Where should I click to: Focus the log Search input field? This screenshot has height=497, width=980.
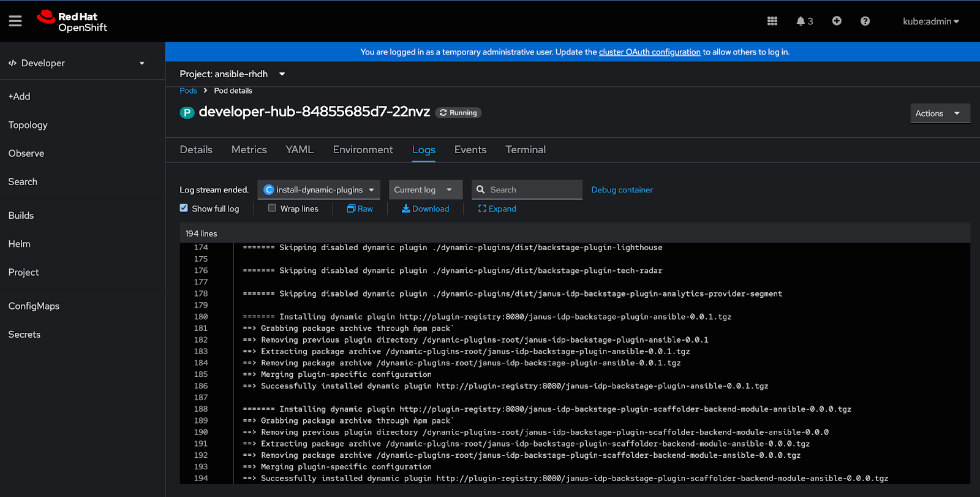coord(527,190)
